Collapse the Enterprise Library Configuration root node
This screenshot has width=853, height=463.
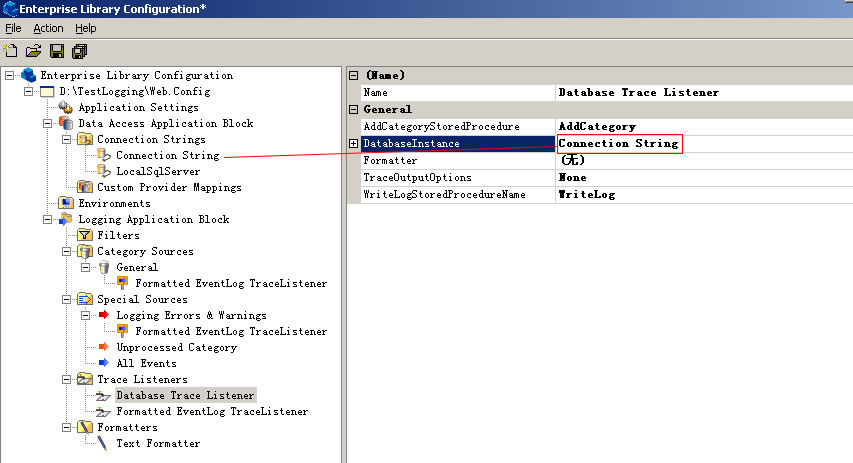click(x=10, y=75)
